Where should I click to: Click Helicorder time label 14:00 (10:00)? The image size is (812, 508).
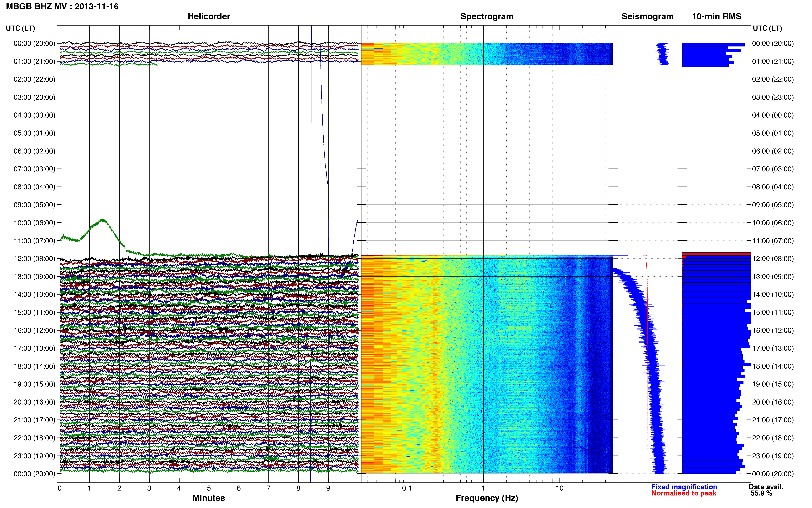[34, 294]
